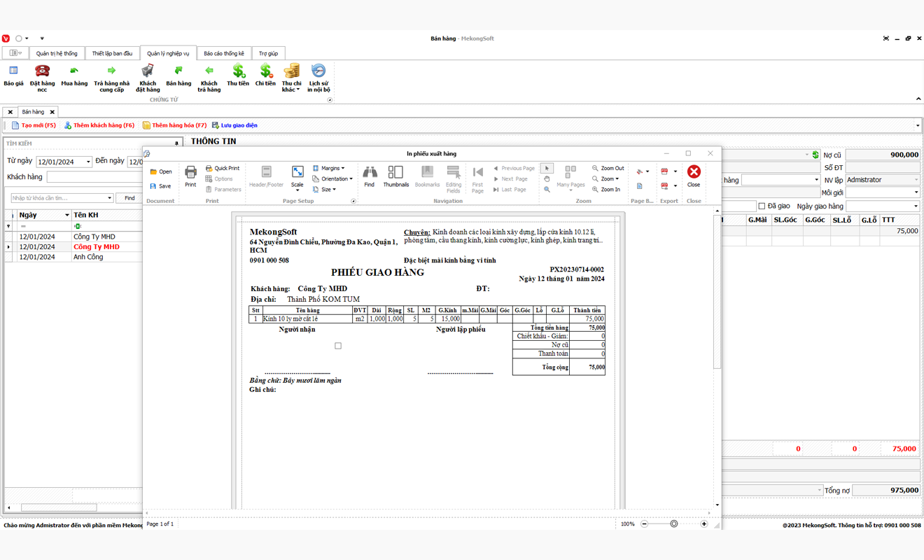This screenshot has height=560, width=924.
Task: Click the Print icon in preview toolbar
Action: point(190,175)
